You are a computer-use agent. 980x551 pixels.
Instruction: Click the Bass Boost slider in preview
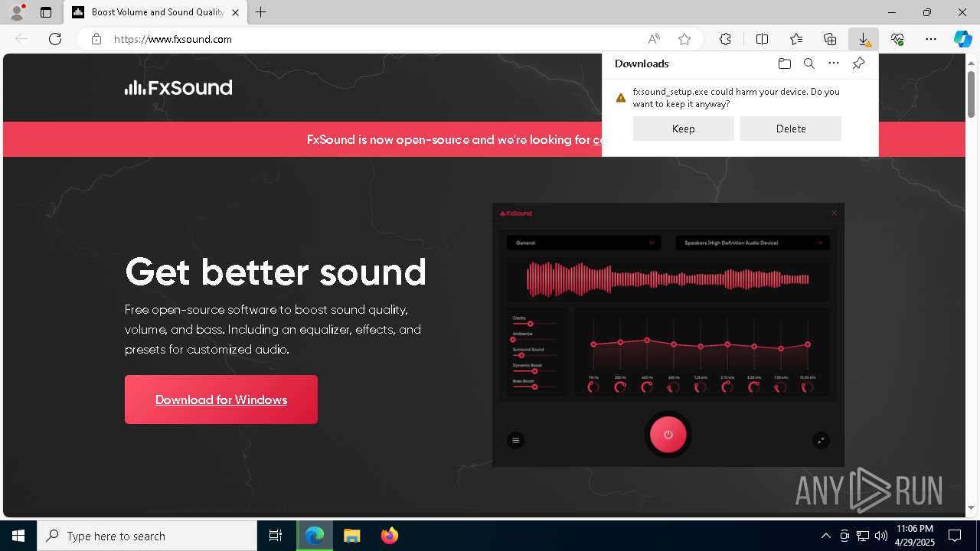tap(534, 387)
